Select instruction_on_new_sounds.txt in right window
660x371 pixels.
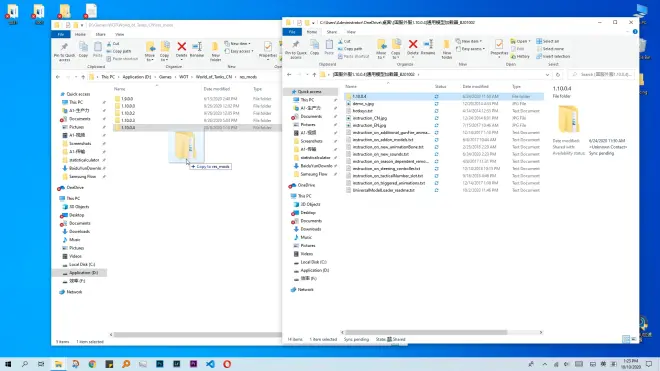tap(381, 154)
